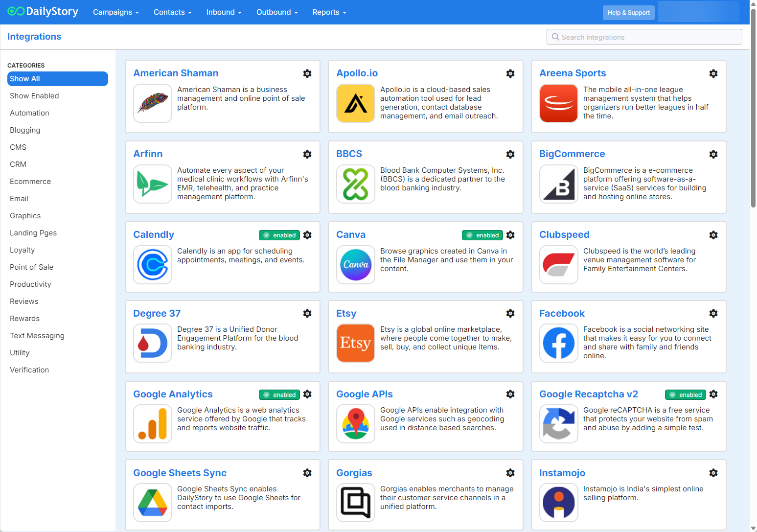Open settings gear for BBCS
This screenshot has height=532, width=757.
(x=510, y=154)
